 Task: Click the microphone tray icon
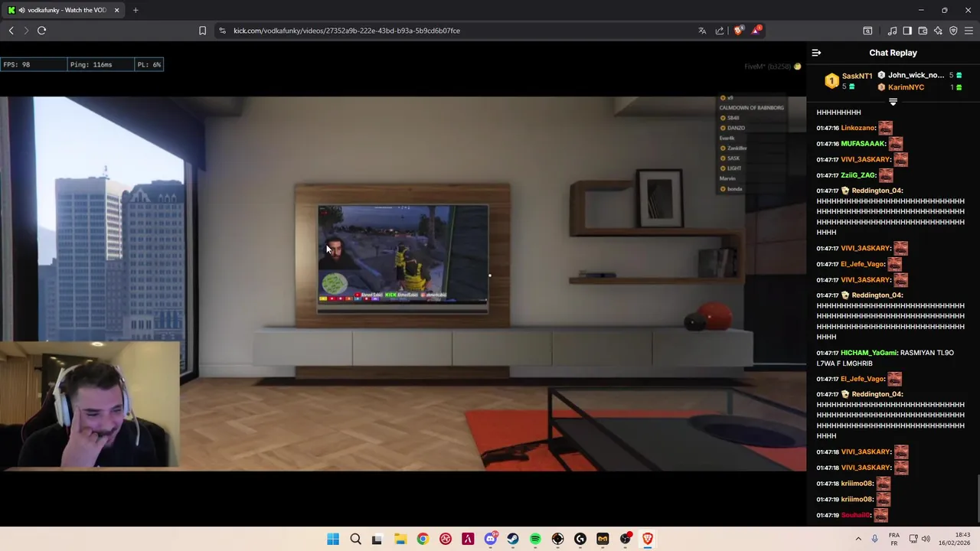click(875, 539)
